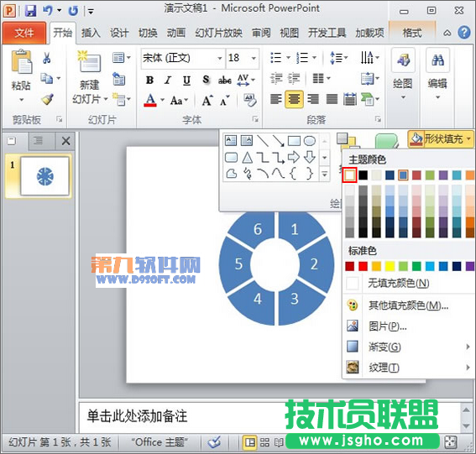Screen dimensions: 476x454
Task: Expand the Font Color dropdown arrow
Action: click(x=162, y=100)
